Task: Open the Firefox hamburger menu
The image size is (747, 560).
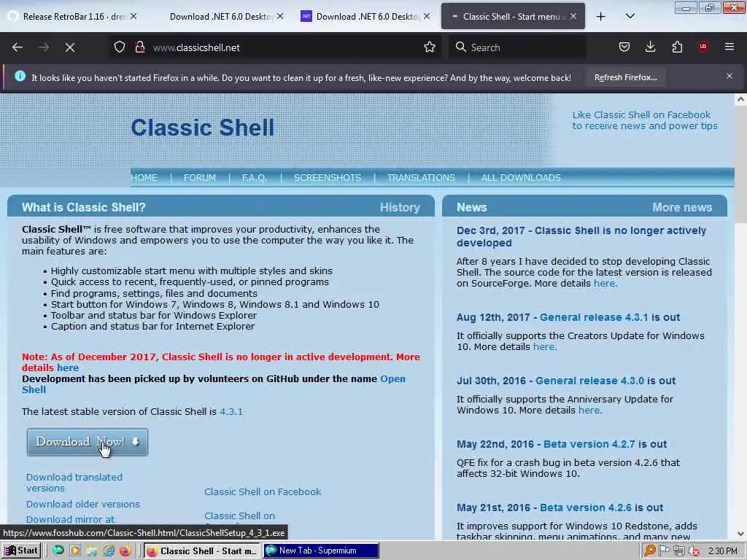Action: click(729, 47)
